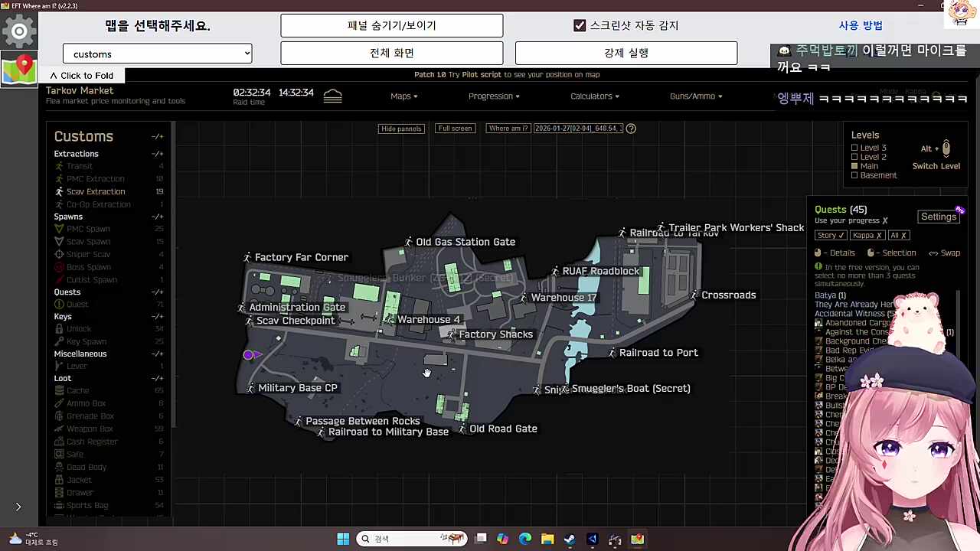980x551 pixels.
Task: Open Steam from the taskbar
Action: (x=570, y=539)
